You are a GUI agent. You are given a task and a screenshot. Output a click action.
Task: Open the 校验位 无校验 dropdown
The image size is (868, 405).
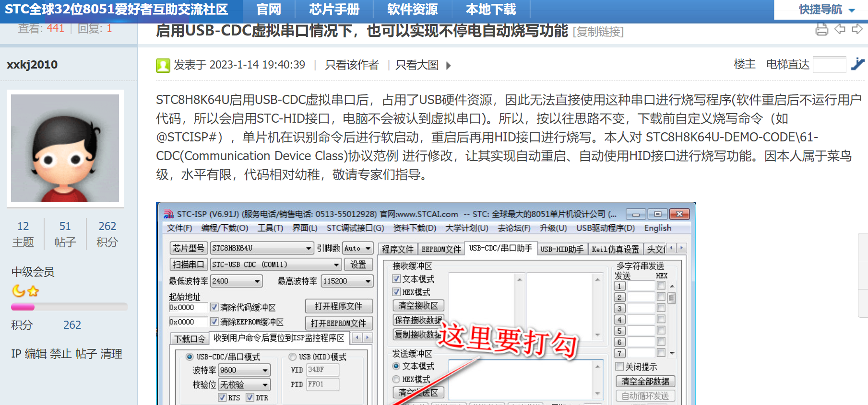point(244,384)
